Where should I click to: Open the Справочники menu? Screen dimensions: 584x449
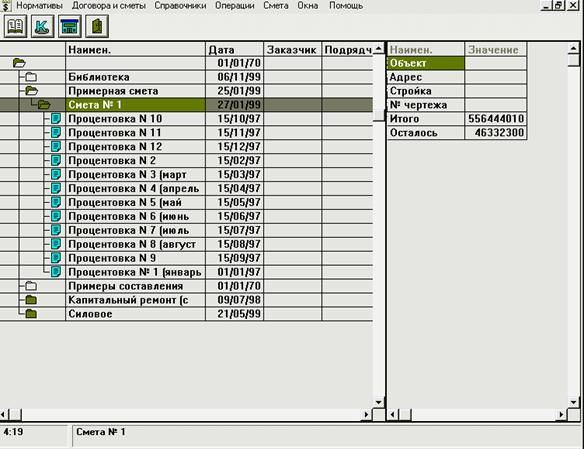point(180,6)
